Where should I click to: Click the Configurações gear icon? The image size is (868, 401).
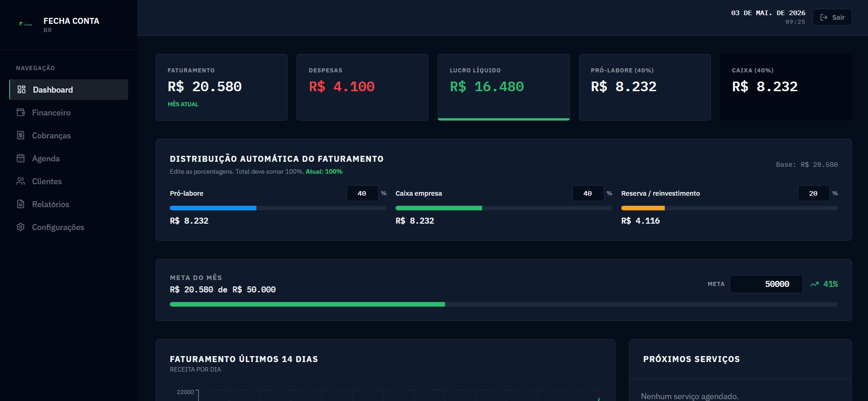(21, 227)
